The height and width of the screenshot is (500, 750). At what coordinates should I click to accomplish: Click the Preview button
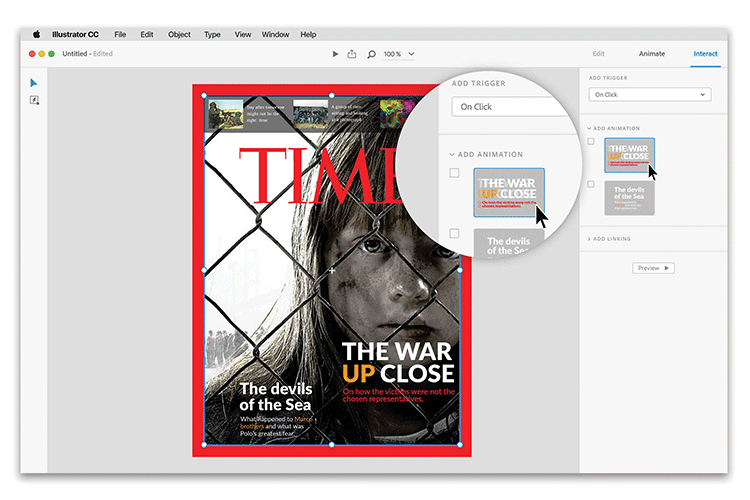(x=652, y=268)
